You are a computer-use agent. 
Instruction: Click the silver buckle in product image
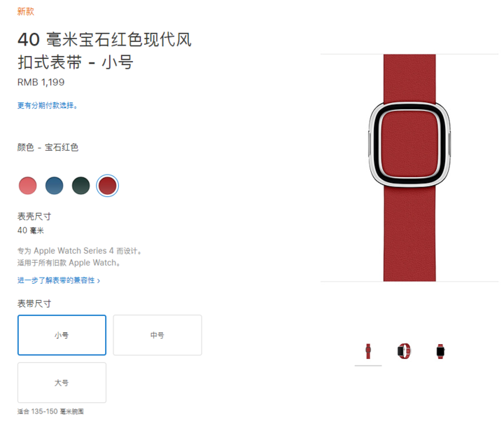(x=409, y=144)
